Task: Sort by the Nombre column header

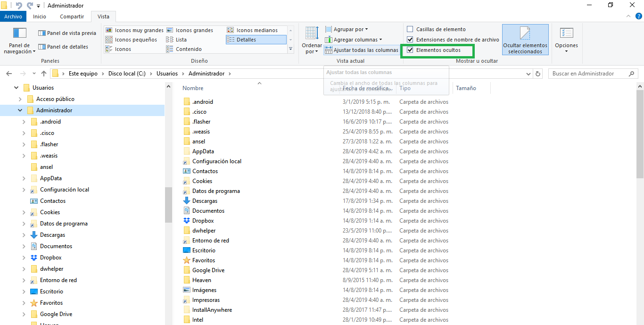Action: pos(193,88)
